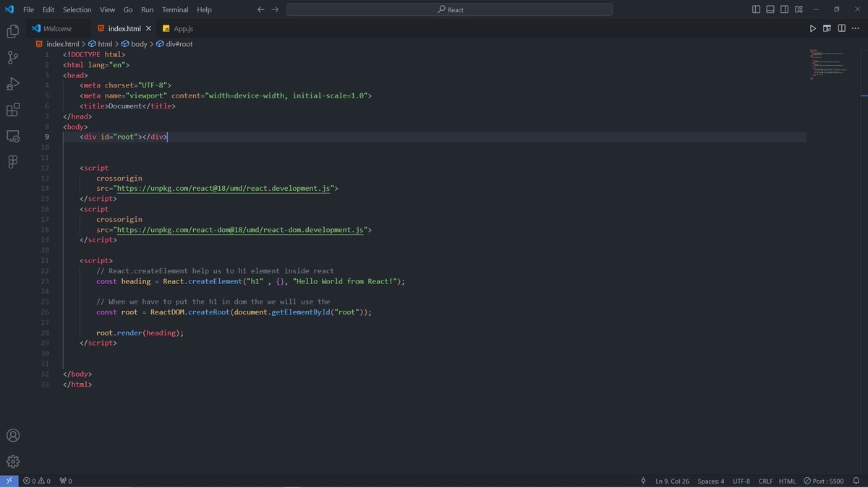The height and width of the screenshot is (488, 868).
Task: Open the Go menu
Action: 128,9
